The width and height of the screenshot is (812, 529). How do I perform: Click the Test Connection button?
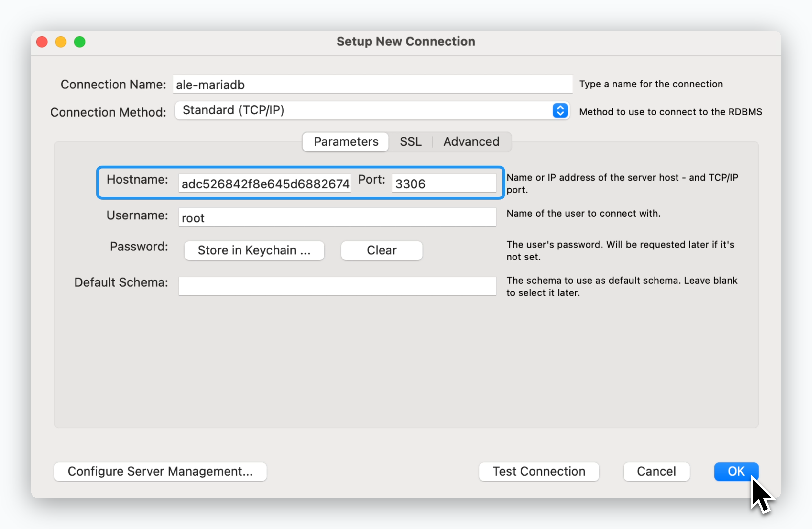pos(539,472)
